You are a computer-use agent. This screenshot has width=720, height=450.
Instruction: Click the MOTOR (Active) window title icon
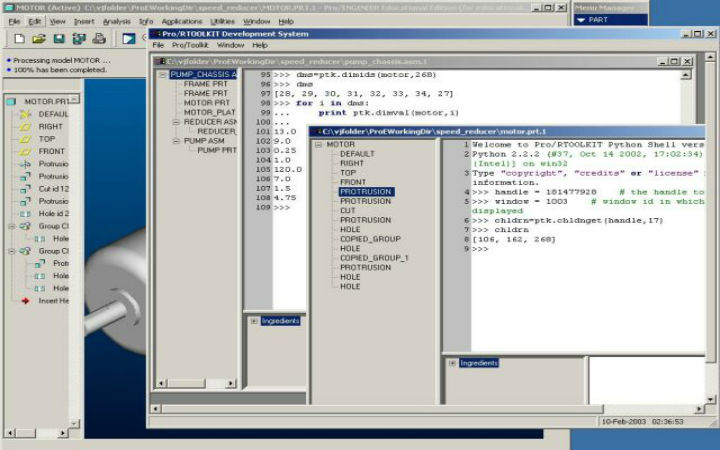point(9,8)
